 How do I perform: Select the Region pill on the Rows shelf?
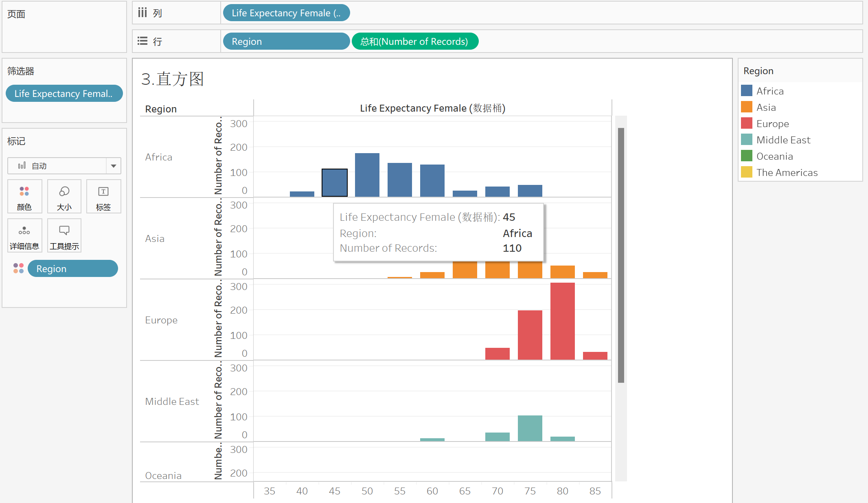286,41
